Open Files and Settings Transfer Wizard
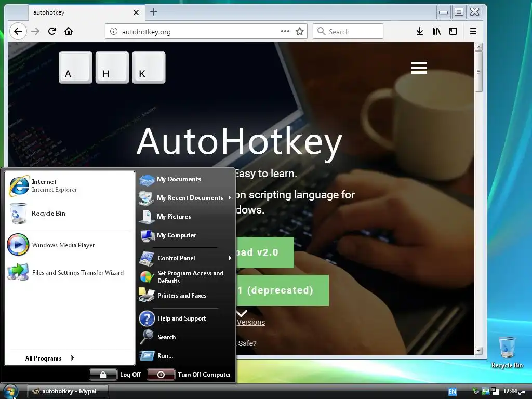Viewport: 532px width, 399px height. pos(69,272)
